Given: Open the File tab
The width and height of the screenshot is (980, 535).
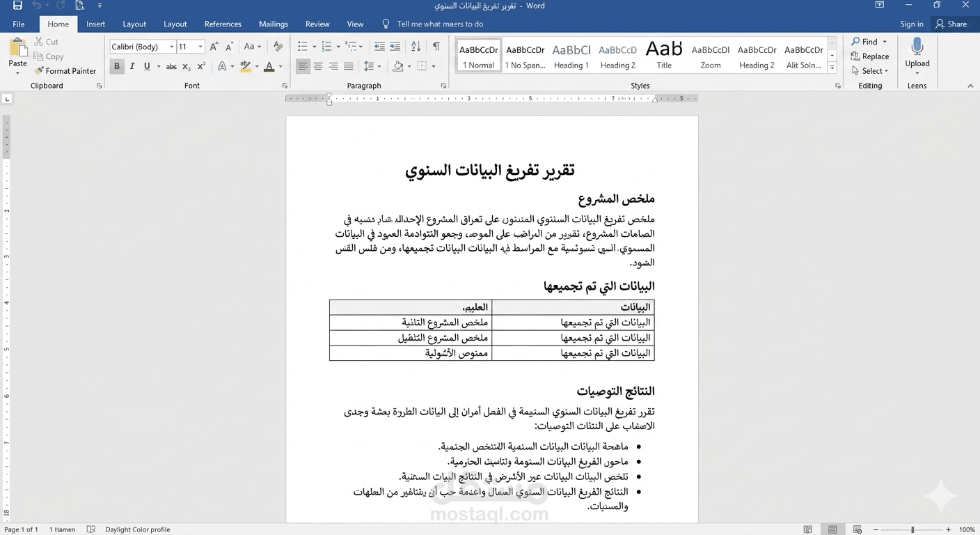Looking at the screenshot, I should point(19,24).
